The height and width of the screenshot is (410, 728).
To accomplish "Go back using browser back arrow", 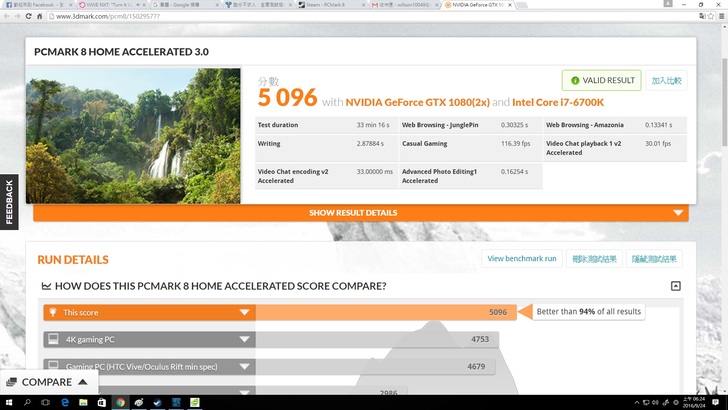I will (6, 16).
